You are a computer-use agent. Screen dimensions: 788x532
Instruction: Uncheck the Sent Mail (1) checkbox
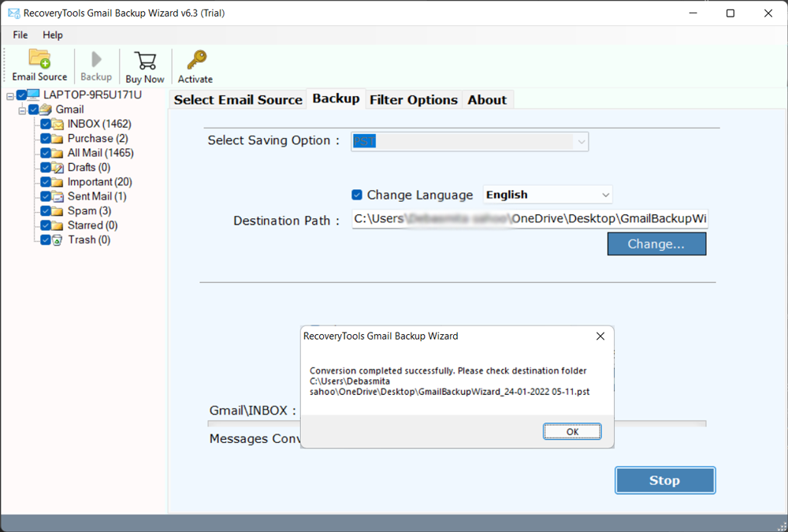pos(46,196)
